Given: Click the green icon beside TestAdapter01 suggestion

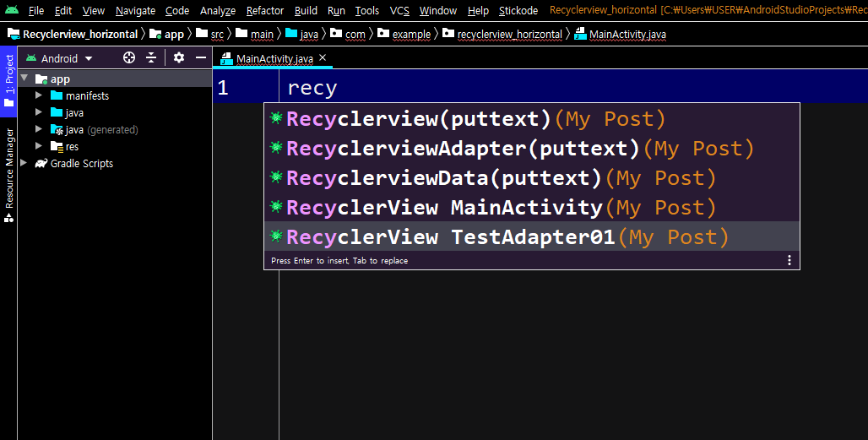Looking at the screenshot, I should (275, 236).
